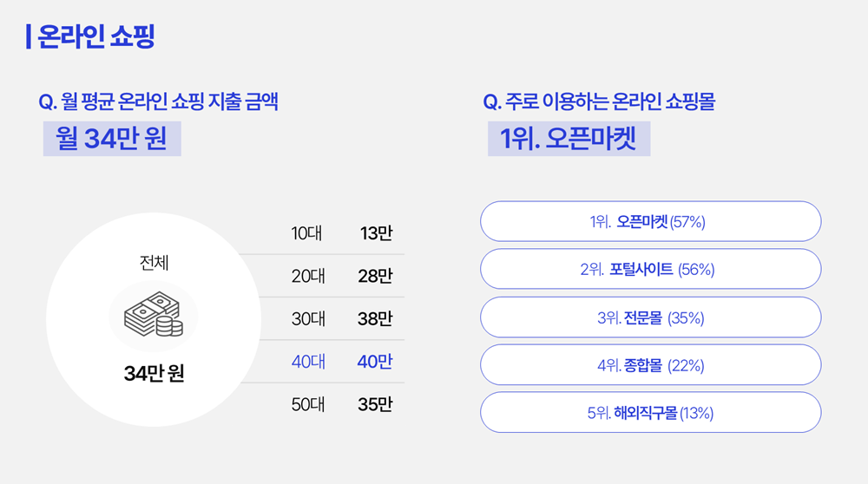Click the 온라인 쇼핑 page title
Image resolution: width=868 pixels, height=484 pixels.
pyautogui.click(x=95, y=36)
